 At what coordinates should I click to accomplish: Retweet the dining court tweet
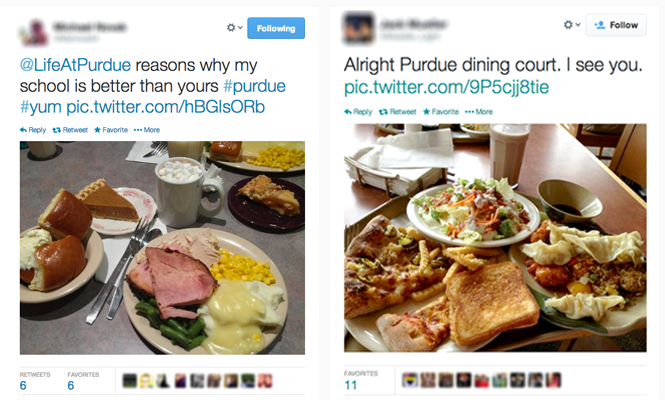pyautogui.click(x=397, y=112)
